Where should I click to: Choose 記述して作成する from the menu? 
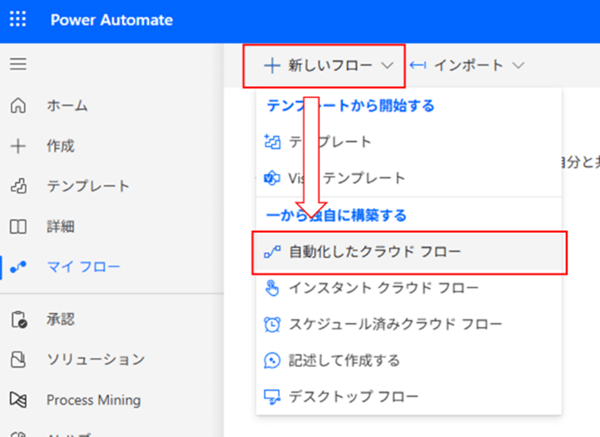(344, 360)
